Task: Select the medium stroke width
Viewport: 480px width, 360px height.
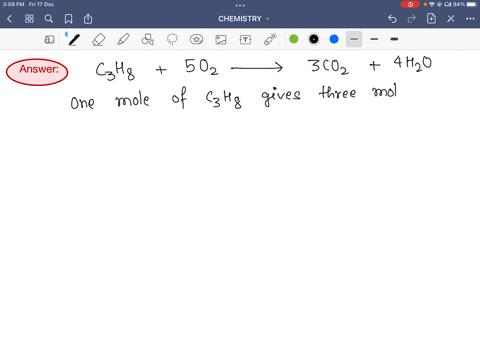Action: pyautogui.click(x=374, y=39)
